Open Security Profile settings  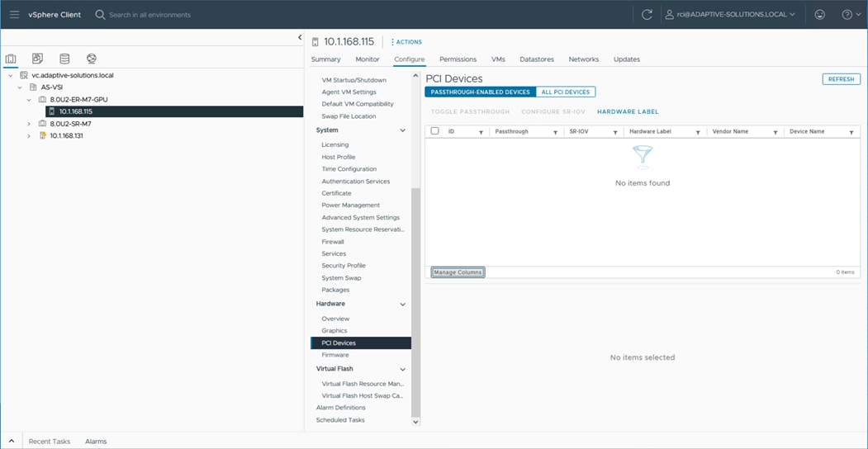(344, 266)
